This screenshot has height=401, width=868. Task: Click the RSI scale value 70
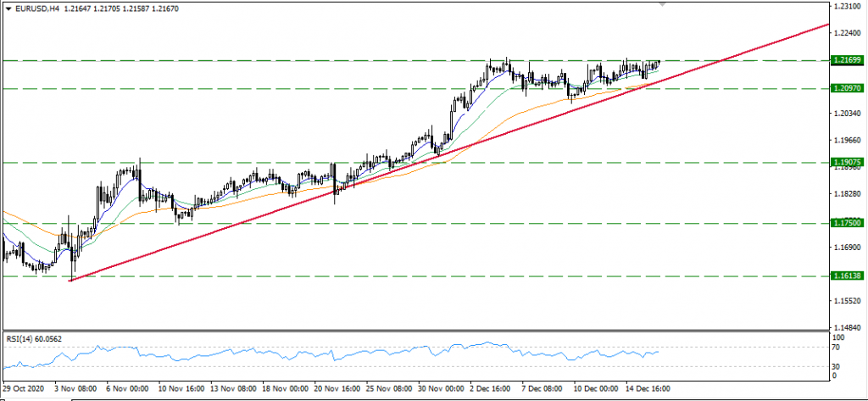[x=835, y=348]
